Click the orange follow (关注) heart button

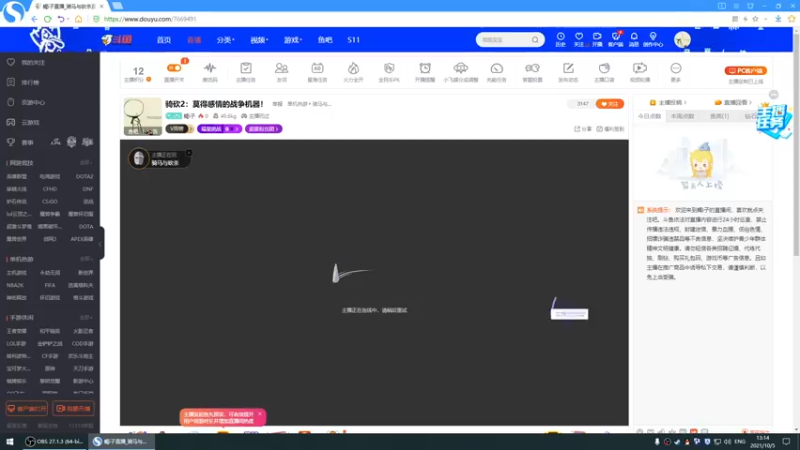(610, 104)
